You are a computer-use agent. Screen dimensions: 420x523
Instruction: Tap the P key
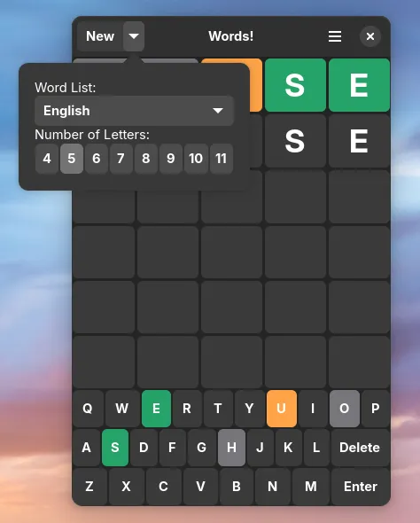click(x=376, y=409)
